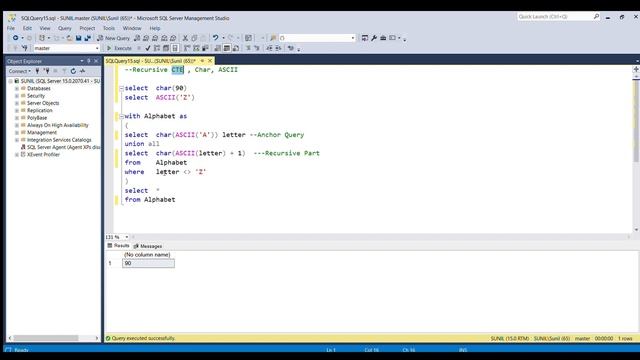This screenshot has height=360, width=640.
Task: Click the Undo arrow icon
Action: pyautogui.click(x=216, y=38)
